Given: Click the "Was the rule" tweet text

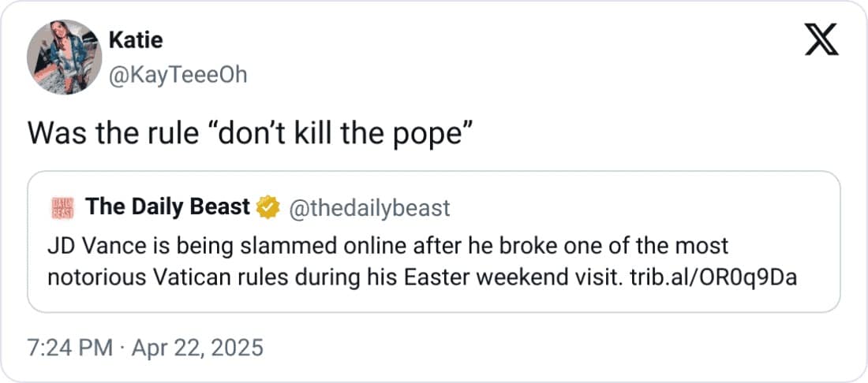Looking at the screenshot, I should tap(112, 134).
